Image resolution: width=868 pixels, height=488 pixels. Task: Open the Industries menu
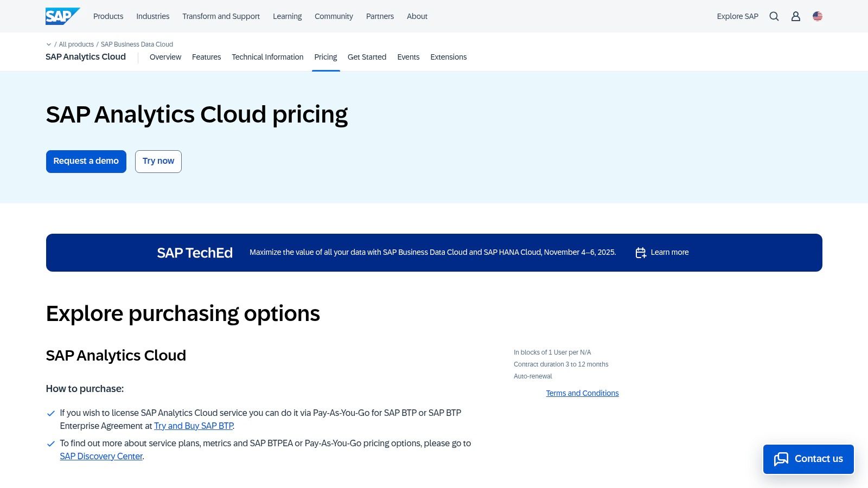click(152, 16)
